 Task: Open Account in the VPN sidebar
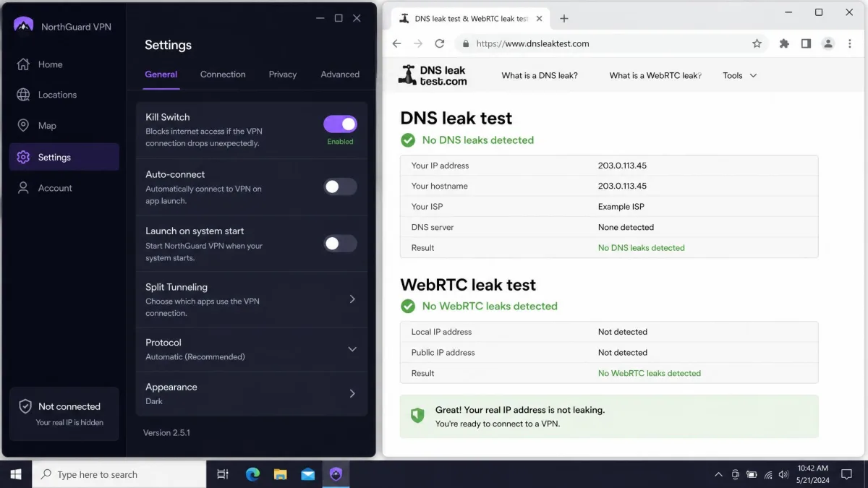tap(64, 188)
